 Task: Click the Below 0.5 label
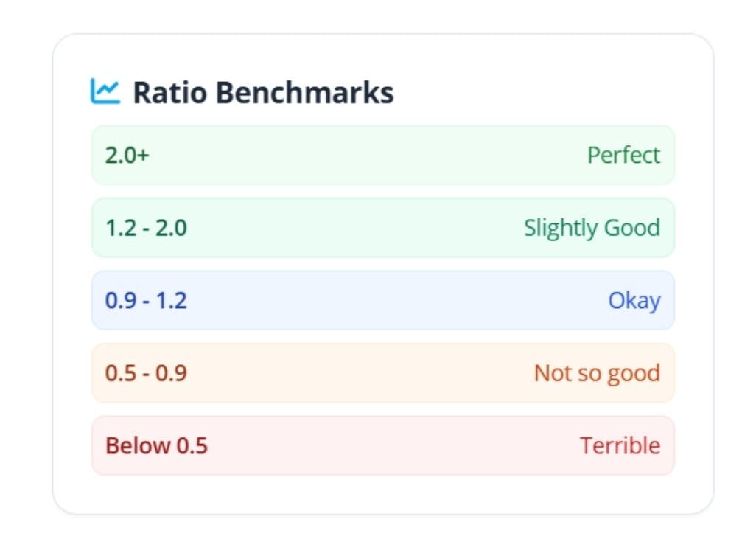(x=155, y=445)
